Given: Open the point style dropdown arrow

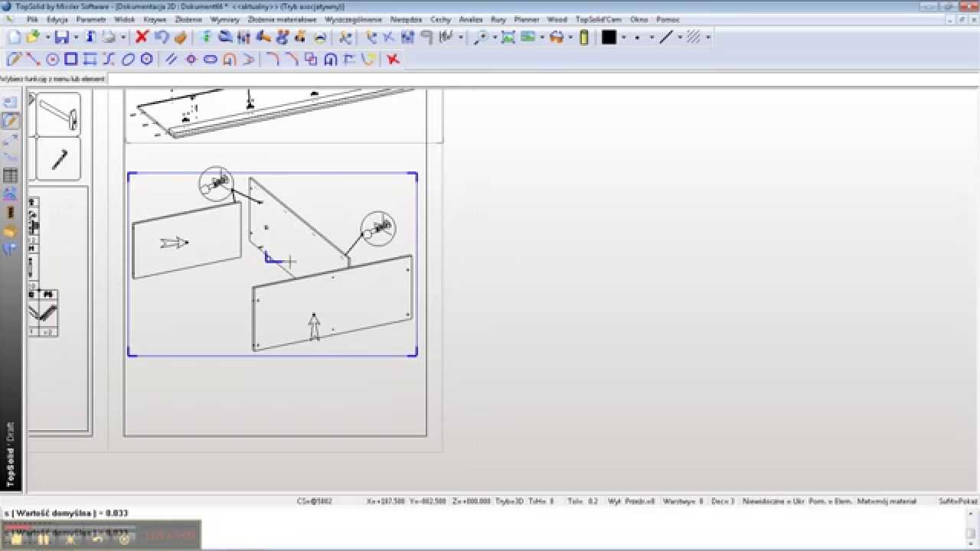Looking at the screenshot, I should (652, 37).
